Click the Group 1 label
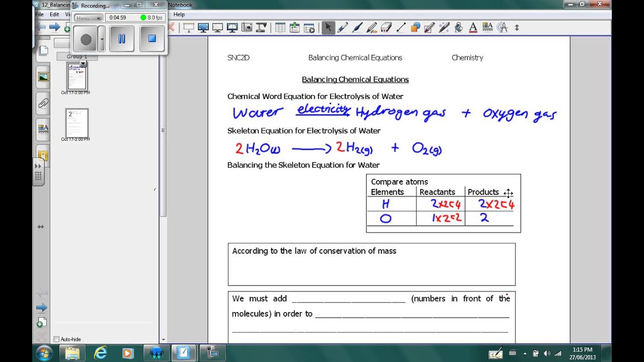644x362 pixels. click(x=77, y=56)
